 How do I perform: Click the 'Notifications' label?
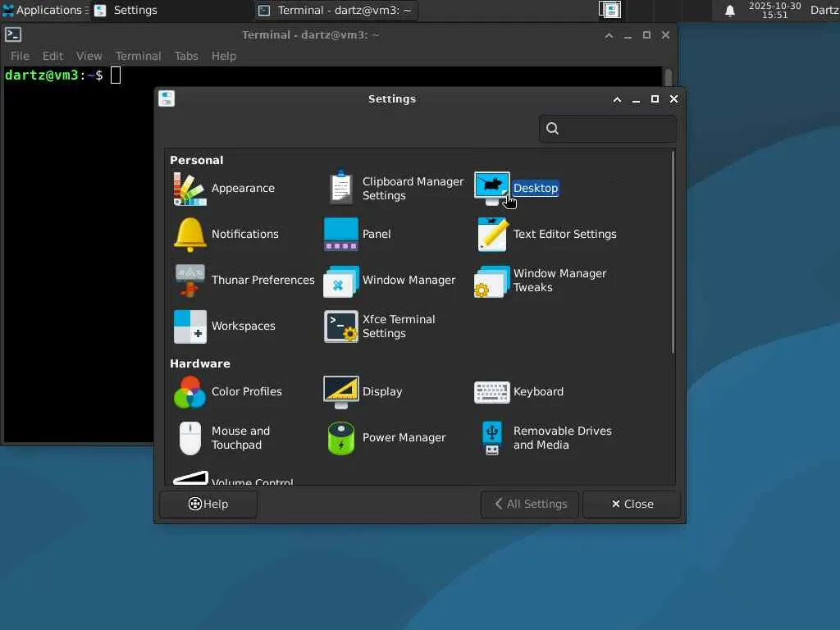(x=244, y=234)
